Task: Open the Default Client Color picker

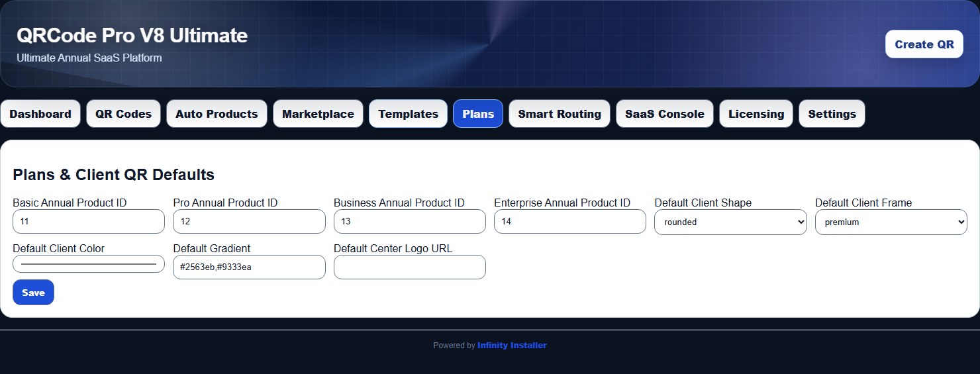Action: 89,264
